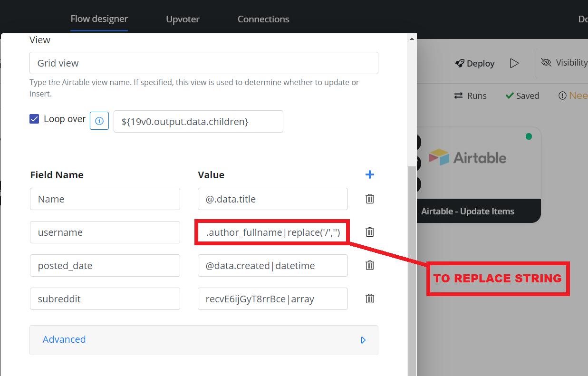
Task: Open the Runs list
Action: (x=471, y=96)
